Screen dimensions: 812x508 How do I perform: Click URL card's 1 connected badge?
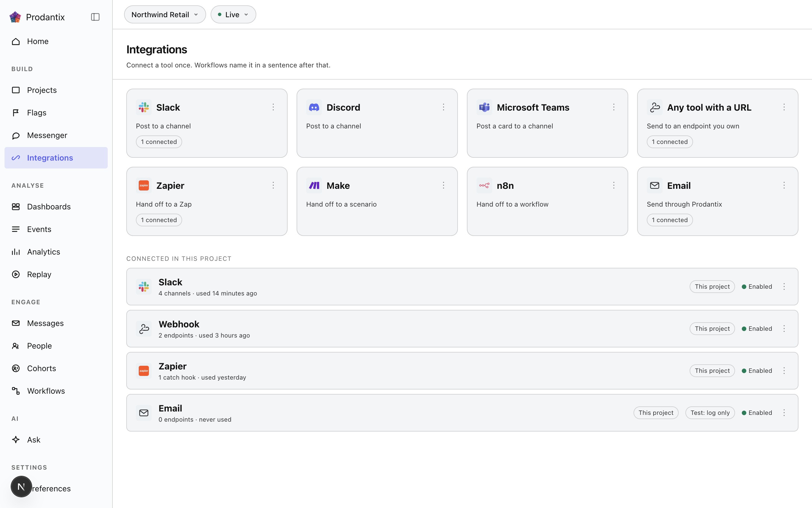tap(670, 142)
